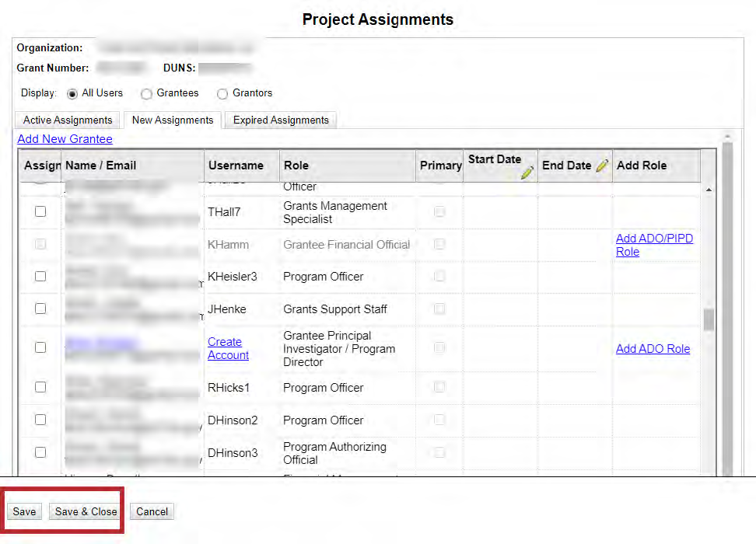Open the Expired Assignments tab
756x544 pixels.
coord(281,120)
